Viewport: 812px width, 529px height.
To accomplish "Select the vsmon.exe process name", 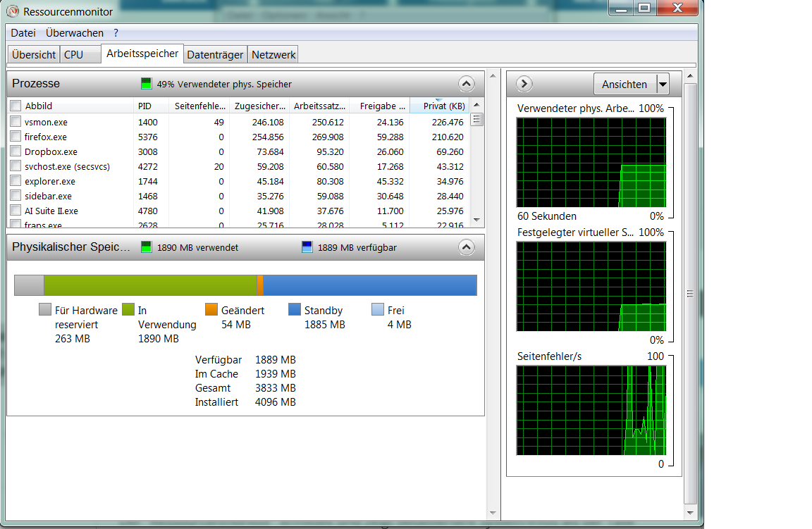I will pos(46,122).
